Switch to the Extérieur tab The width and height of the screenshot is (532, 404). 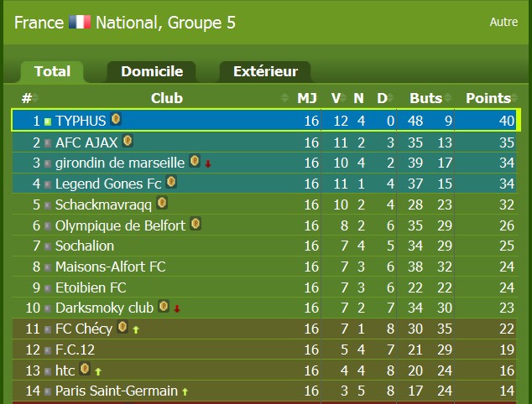coord(265,71)
